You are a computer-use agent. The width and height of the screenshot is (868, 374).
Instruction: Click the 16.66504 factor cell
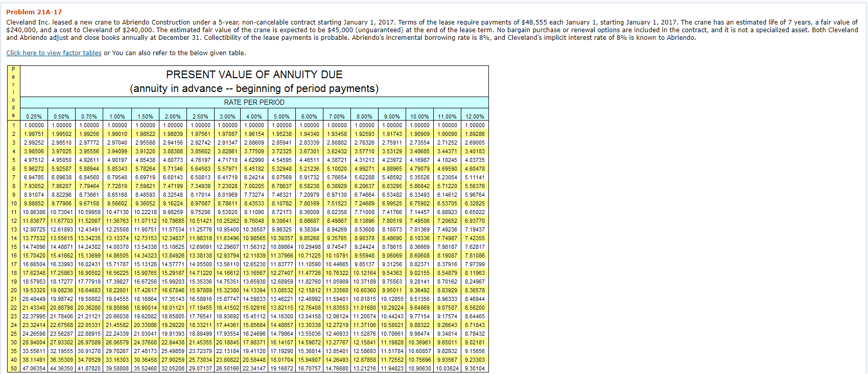tap(34, 264)
